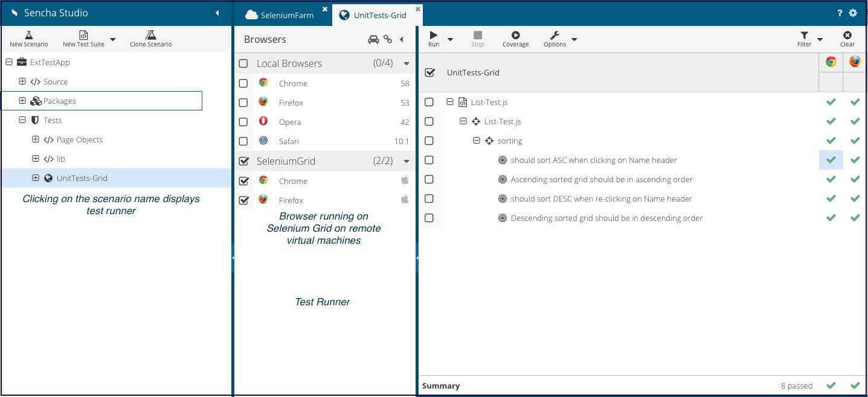This screenshot has height=397, width=868.
Task: Check the local Firefox 53 checkbox
Action: 243,103
